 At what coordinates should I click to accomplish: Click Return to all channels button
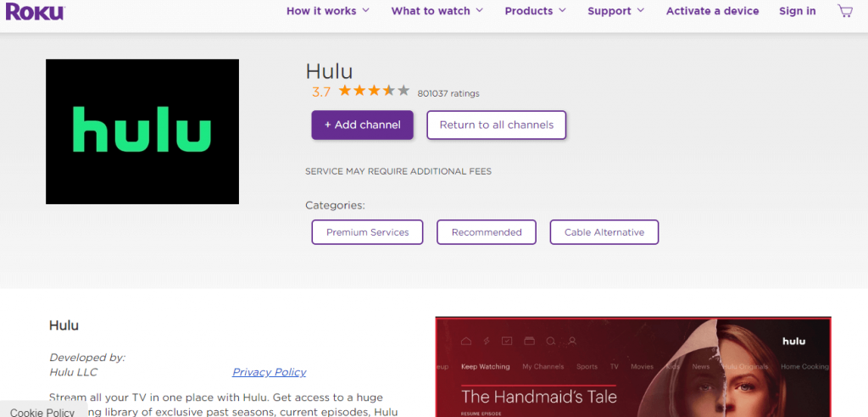point(497,125)
